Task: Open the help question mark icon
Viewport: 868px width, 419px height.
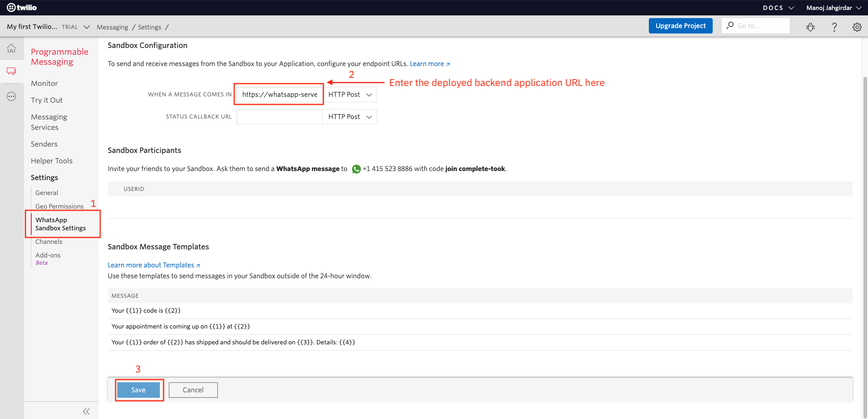Action: 834,27
